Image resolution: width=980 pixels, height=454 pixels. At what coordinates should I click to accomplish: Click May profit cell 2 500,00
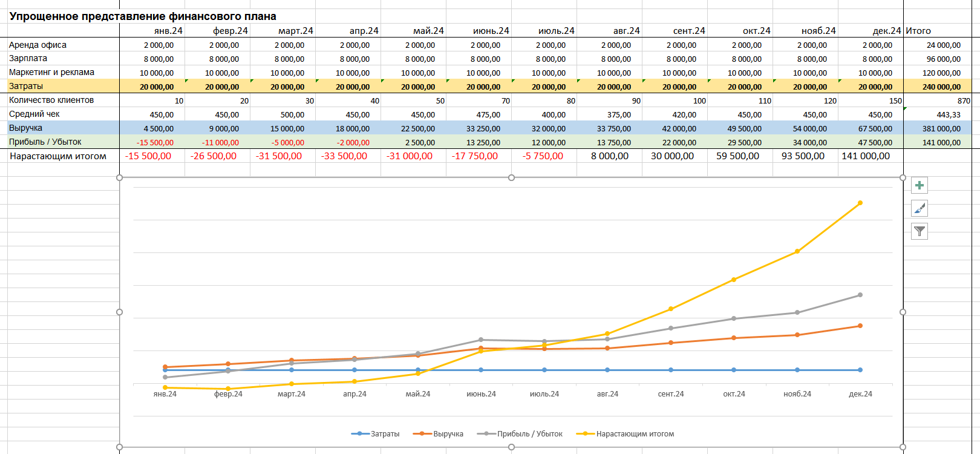point(414,142)
